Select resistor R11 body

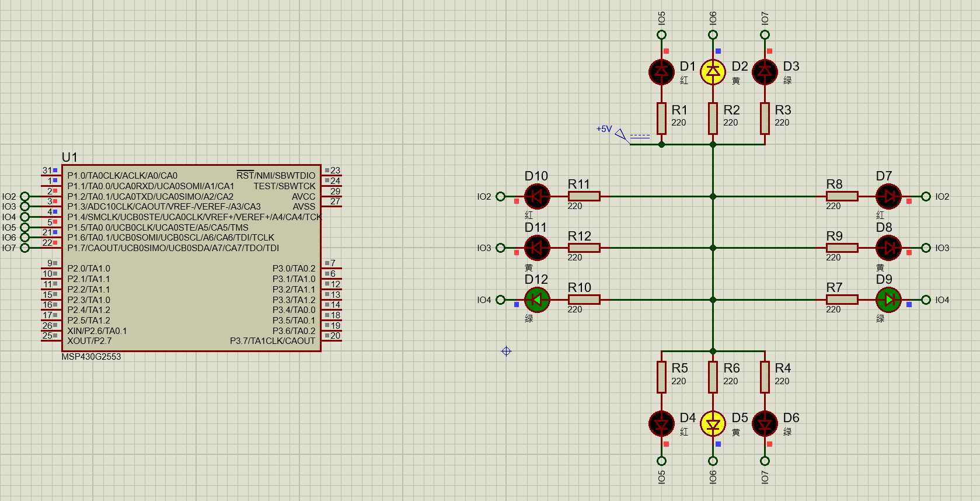[x=584, y=196]
